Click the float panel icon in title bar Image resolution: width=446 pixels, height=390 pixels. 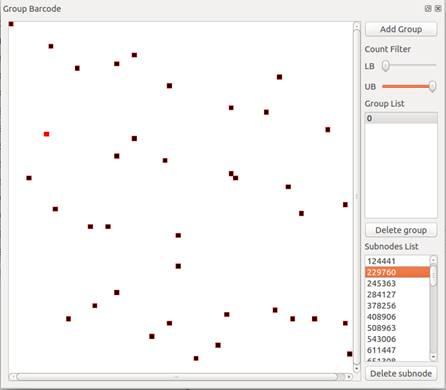point(428,9)
